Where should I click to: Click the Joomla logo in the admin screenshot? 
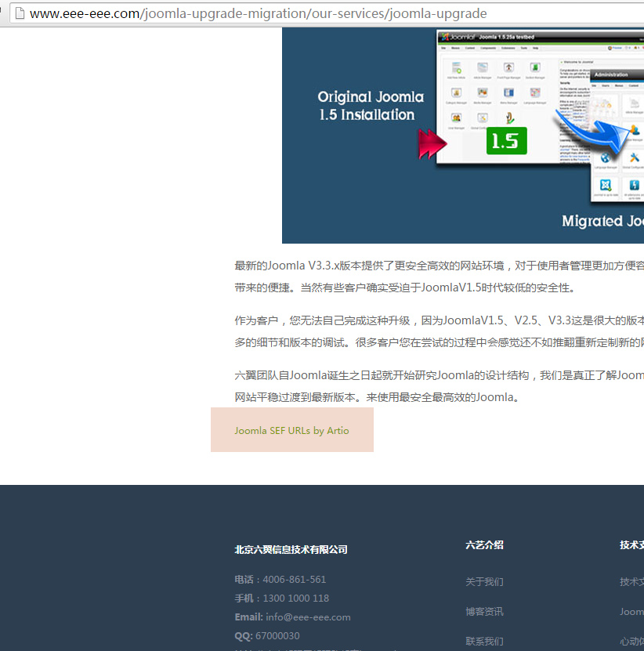click(447, 36)
